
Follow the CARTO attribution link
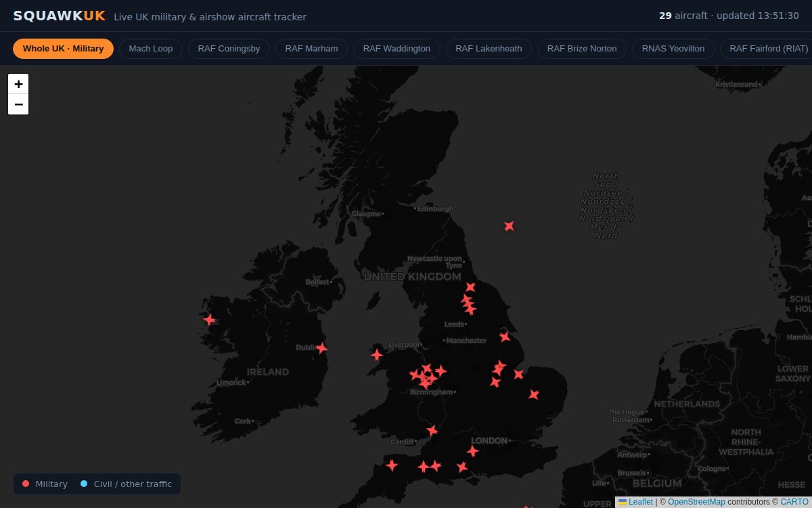794,502
